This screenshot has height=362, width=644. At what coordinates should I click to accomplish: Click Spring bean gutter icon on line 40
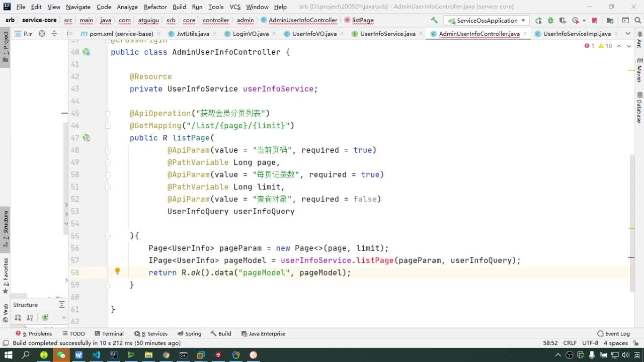click(x=86, y=52)
